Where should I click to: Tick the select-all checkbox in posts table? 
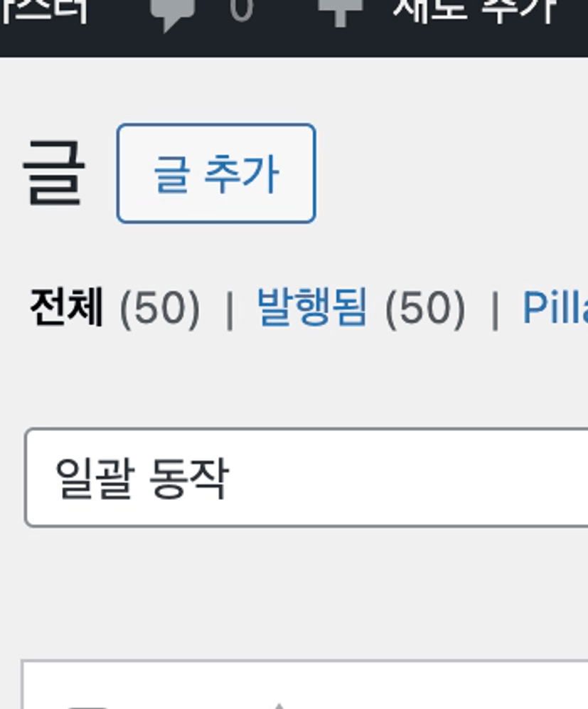[x=78, y=705]
